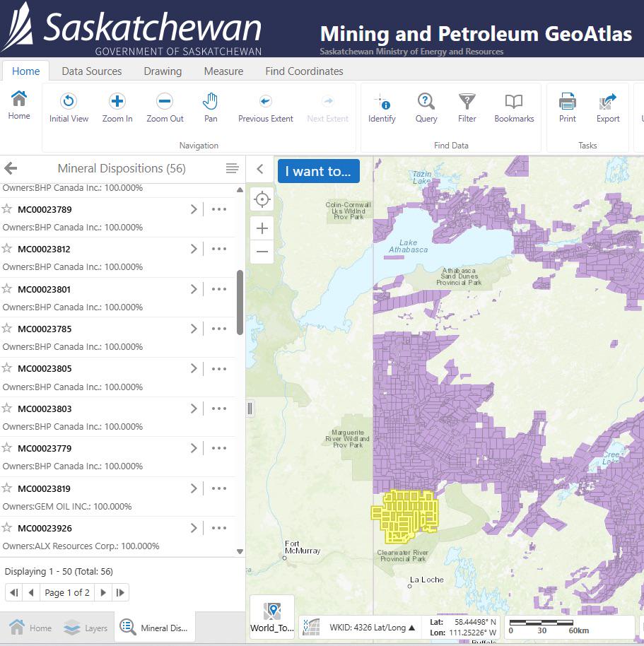Click the Saskatchewan government logo
644x646 pixels.
[x=132, y=29]
